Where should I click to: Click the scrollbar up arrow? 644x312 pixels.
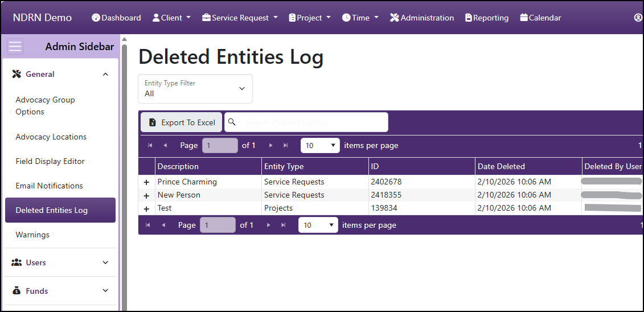pos(125,39)
